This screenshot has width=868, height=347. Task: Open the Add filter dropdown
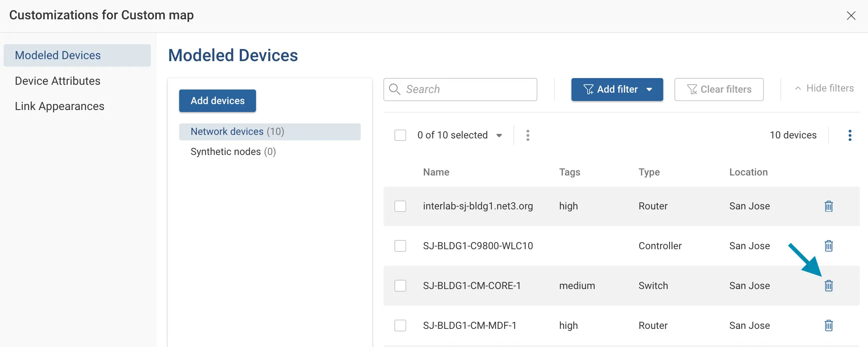(x=617, y=90)
